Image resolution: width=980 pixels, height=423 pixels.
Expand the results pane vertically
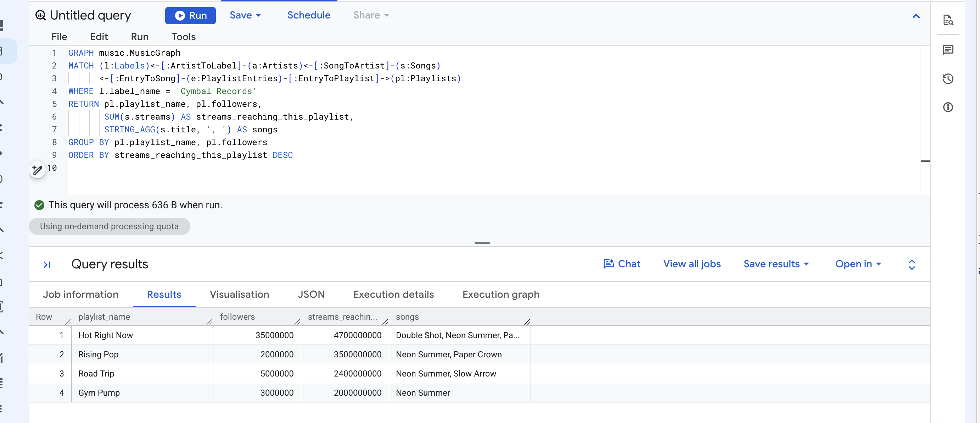point(912,265)
